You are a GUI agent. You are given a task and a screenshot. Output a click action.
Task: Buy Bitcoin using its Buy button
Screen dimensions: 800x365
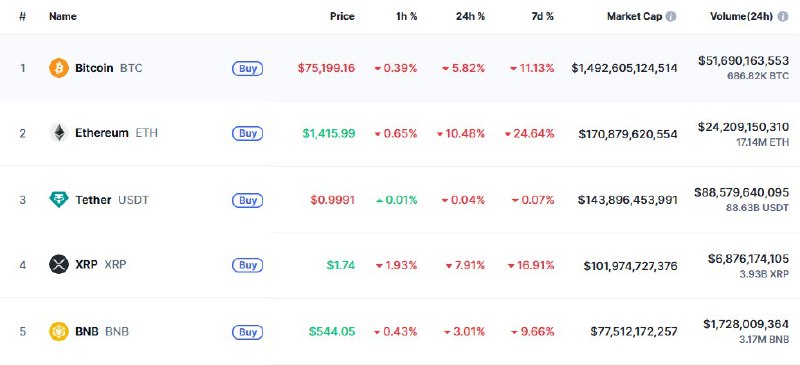pos(247,68)
